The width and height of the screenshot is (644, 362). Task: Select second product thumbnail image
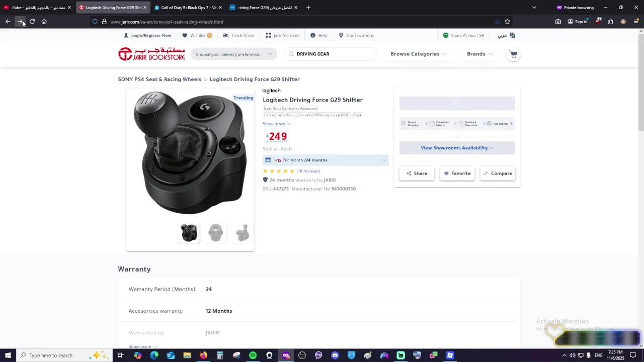pos(216,233)
